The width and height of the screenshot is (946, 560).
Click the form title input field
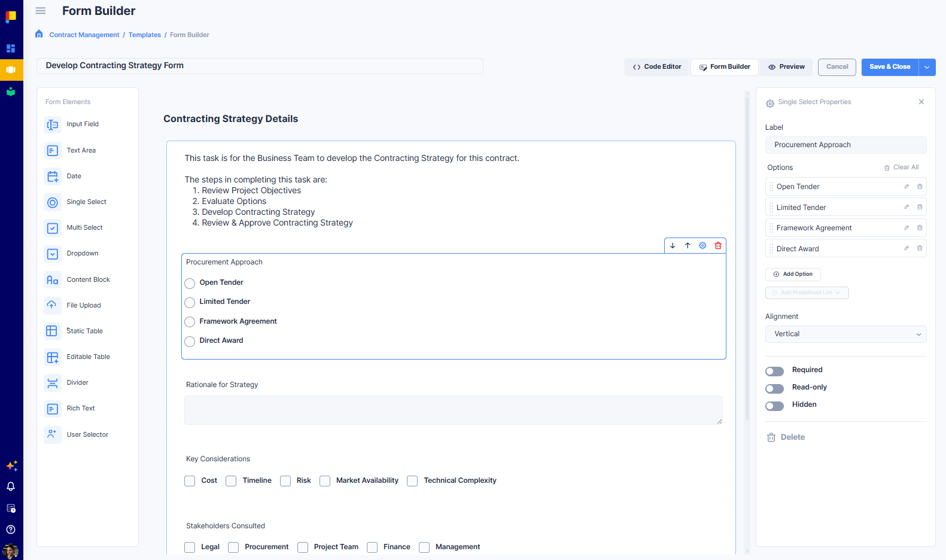click(x=260, y=66)
